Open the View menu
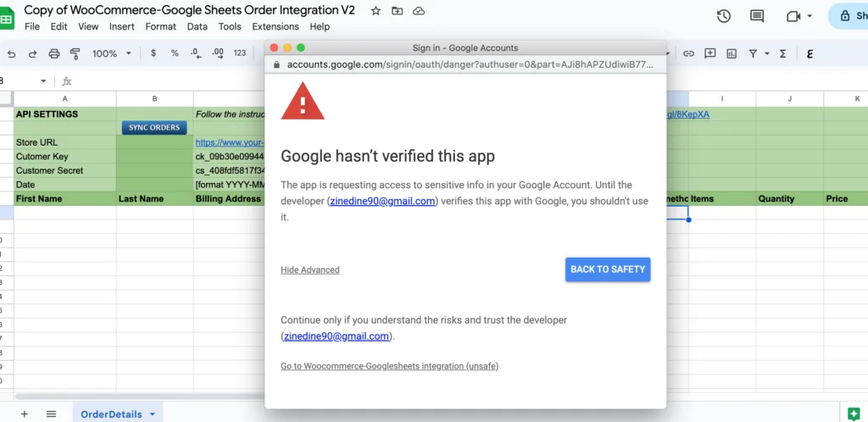 click(88, 26)
